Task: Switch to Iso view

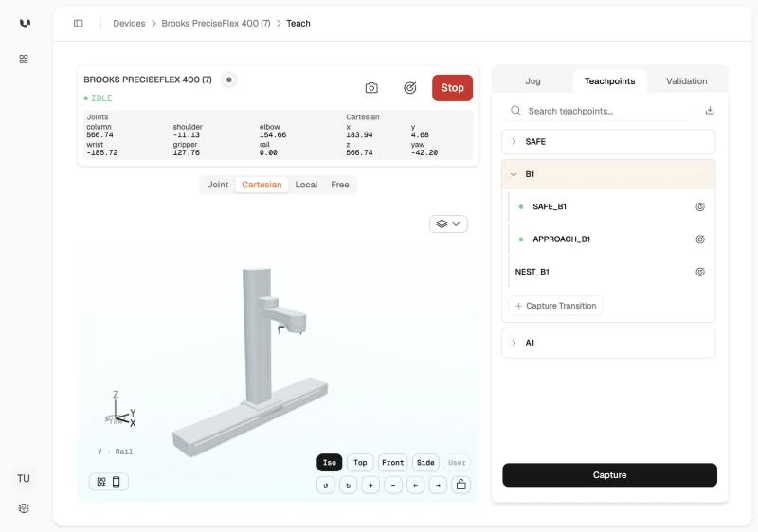Action: click(x=329, y=463)
